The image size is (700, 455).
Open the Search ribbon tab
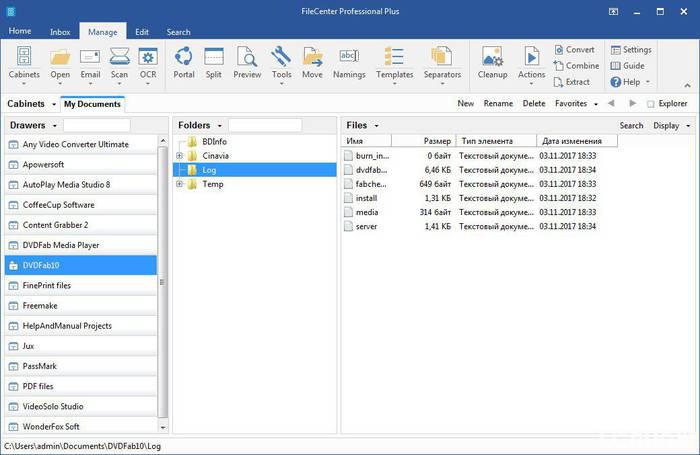pos(179,32)
